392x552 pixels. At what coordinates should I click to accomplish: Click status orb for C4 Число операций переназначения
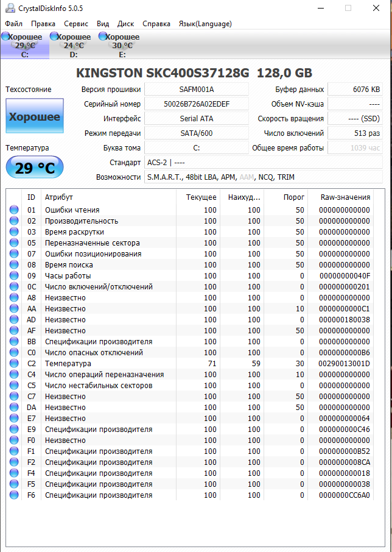pyautogui.click(x=14, y=375)
